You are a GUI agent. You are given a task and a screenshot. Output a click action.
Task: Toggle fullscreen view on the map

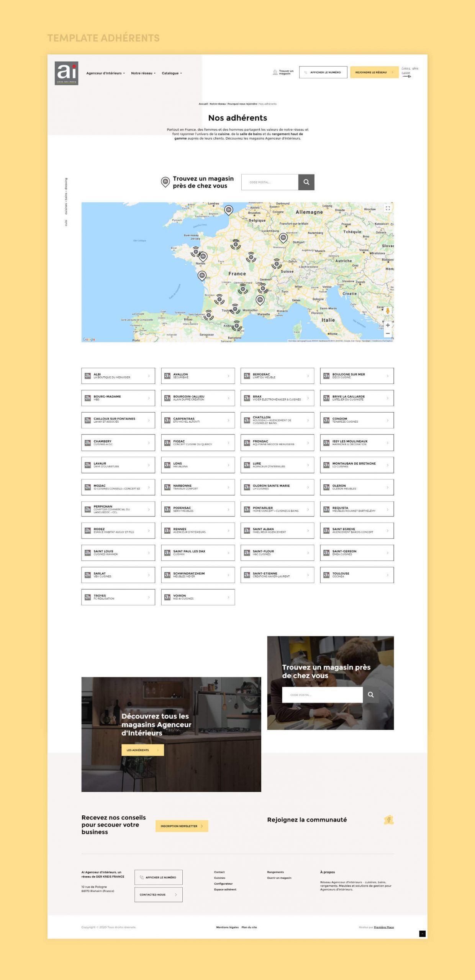point(387,208)
